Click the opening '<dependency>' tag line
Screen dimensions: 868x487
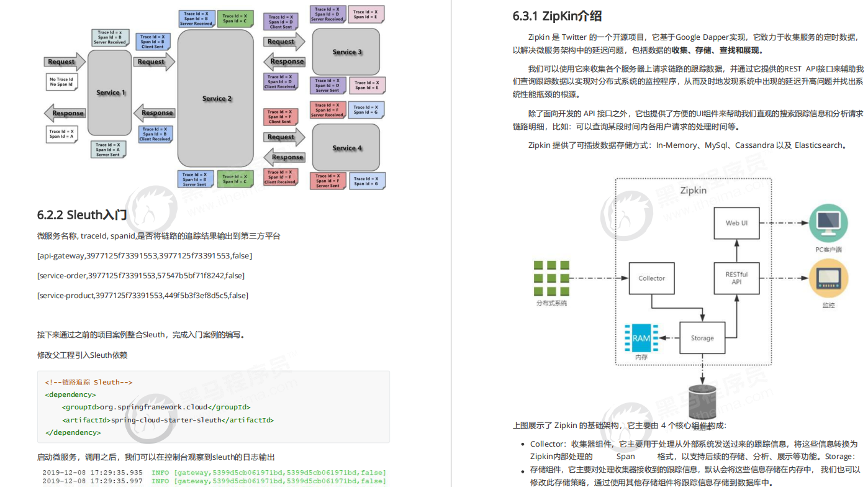[x=70, y=394]
